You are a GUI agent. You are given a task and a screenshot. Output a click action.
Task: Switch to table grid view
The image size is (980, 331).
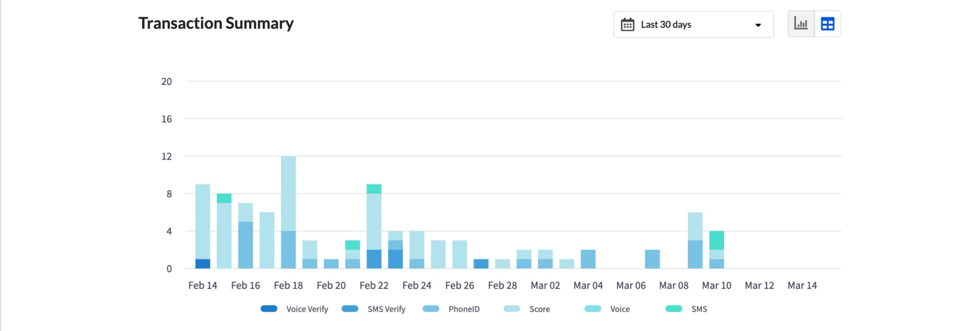pyautogui.click(x=827, y=24)
